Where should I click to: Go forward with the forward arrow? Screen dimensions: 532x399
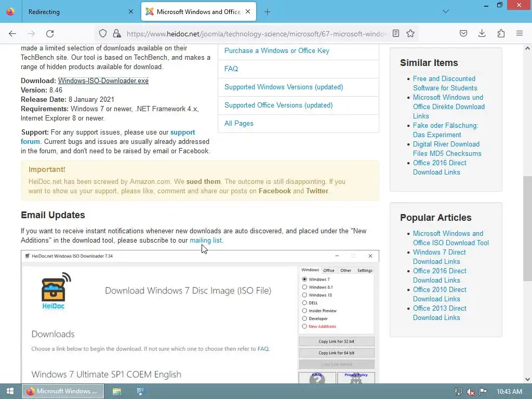tap(31, 33)
